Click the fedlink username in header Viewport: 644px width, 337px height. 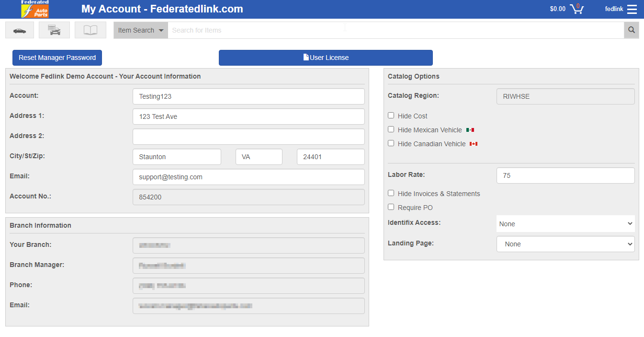point(613,9)
